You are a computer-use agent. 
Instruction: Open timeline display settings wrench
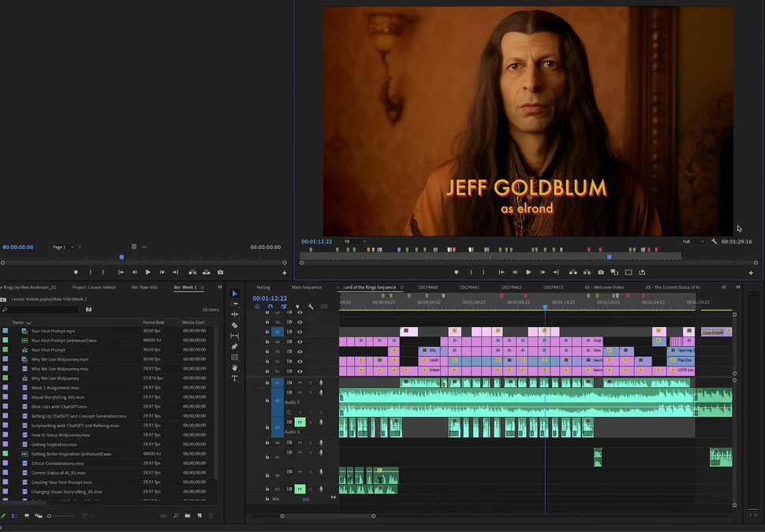coord(311,307)
